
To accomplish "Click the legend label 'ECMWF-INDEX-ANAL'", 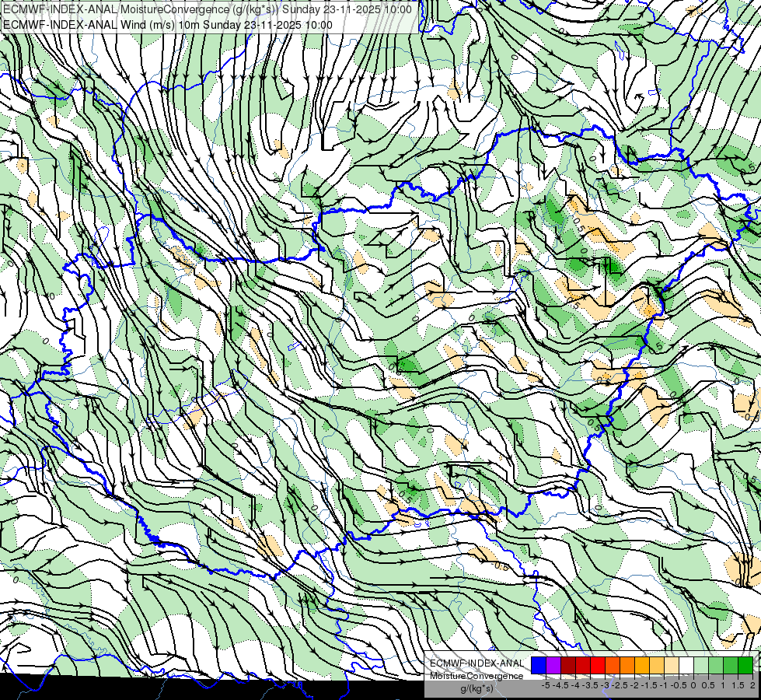I will tap(476, 663).
